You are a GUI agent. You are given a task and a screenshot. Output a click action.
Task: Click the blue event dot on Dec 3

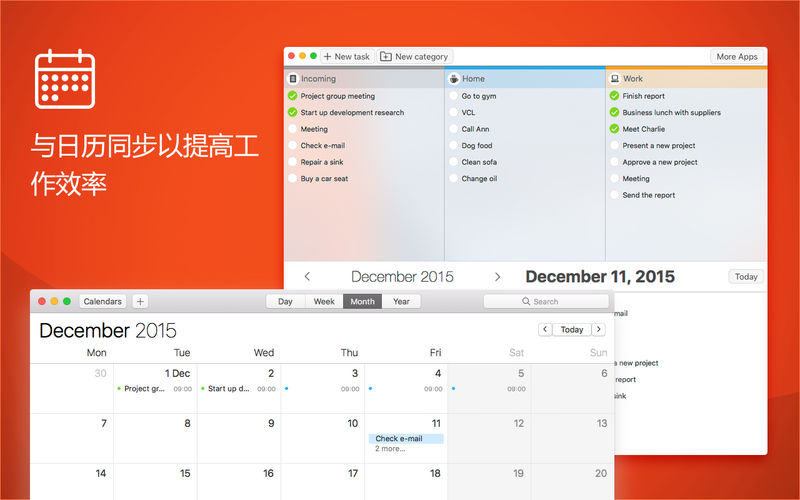point(287,389)
